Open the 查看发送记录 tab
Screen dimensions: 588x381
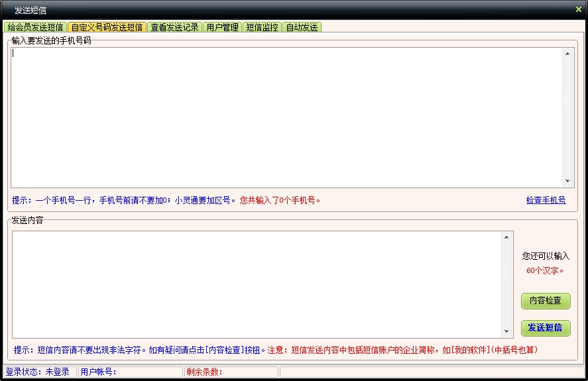pos(174,27)
